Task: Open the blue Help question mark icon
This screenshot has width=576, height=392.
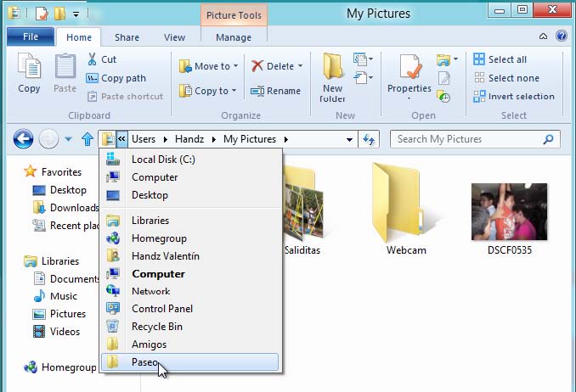Action: pyautogui.click(x=562, y=37)
